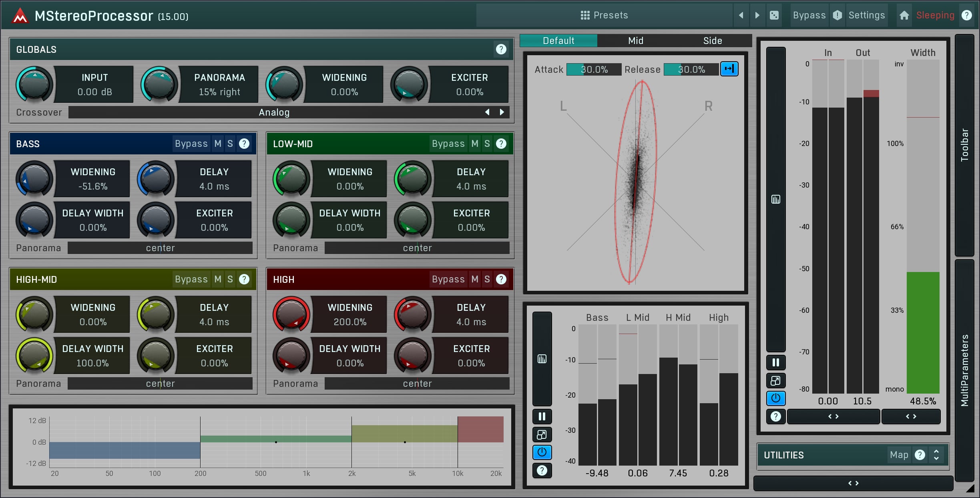Open the Presets browser
The width and height of the screenshot is (980, 498).
click(604, 15)
